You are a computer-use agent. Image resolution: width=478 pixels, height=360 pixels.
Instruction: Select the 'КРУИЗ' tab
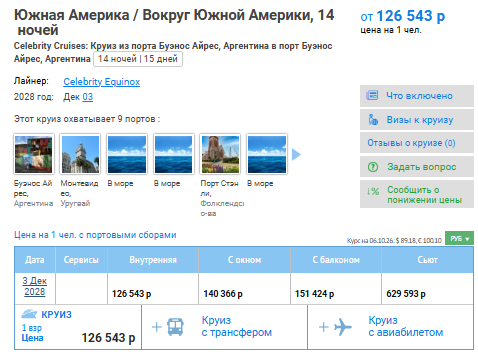[x=78, y=327]
